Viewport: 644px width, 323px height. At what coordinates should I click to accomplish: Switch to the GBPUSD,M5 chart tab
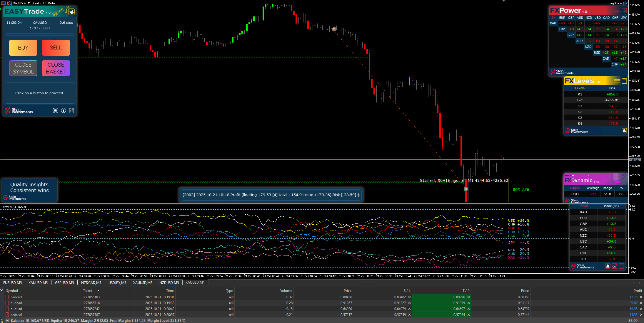click(64, 282)
